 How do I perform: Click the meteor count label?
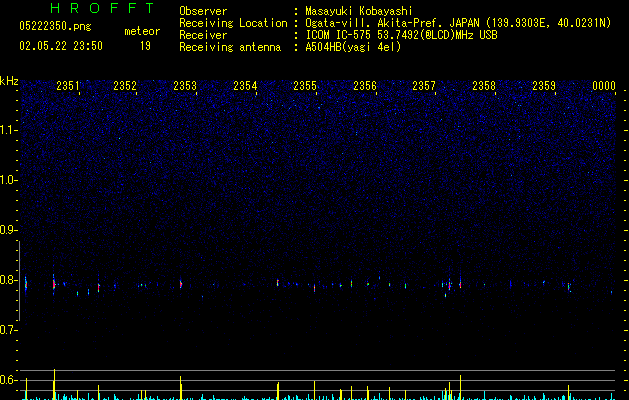coord(142,31)
